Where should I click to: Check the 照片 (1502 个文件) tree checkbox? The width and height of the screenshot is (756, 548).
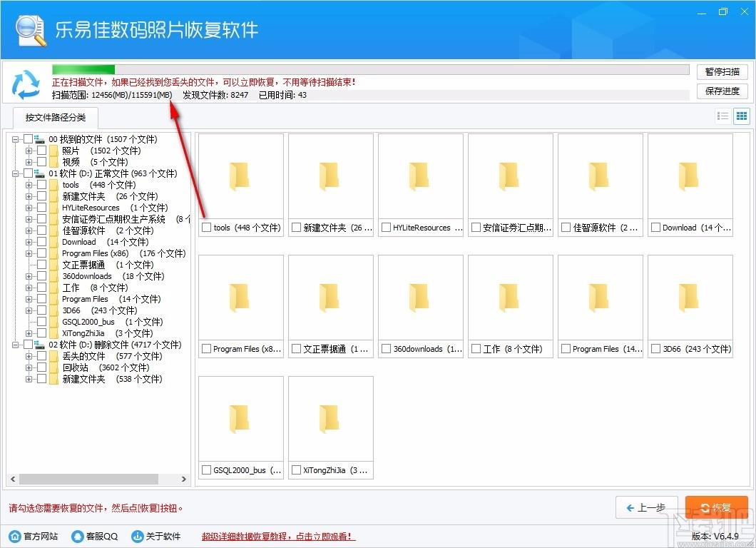pyautogui.click(x=42, y=151)
